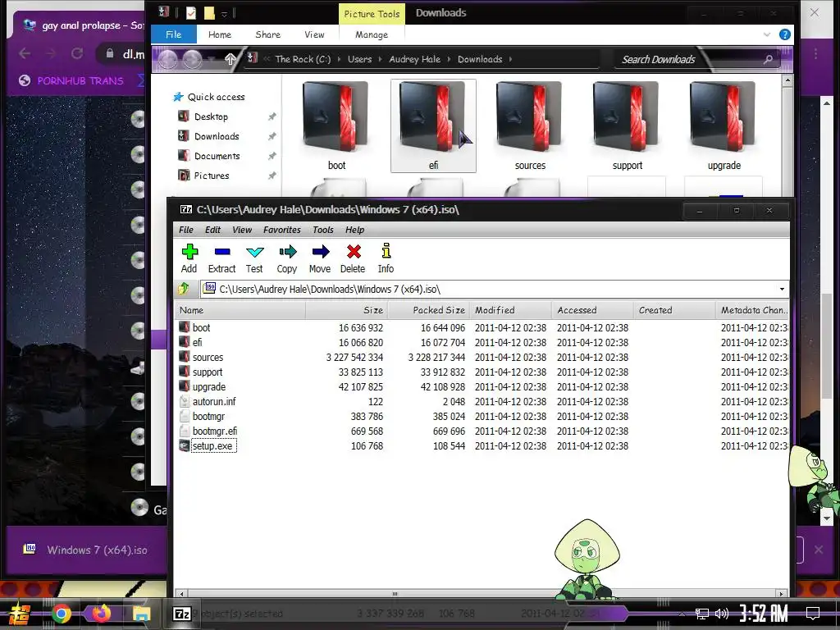Sort by Accessed column header
Image resolution: width=840 pixels, height=630 pixels.
point(592,310)
